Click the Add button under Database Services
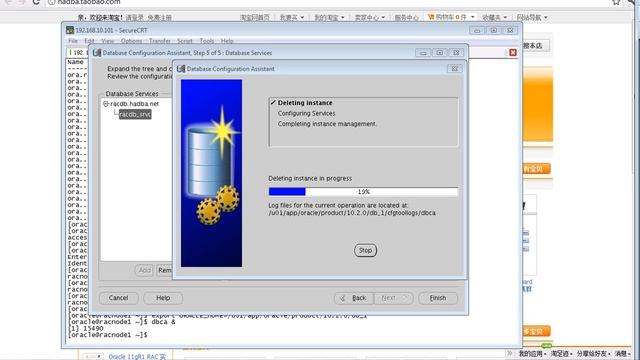Viewport: 640px width, 360px height. point(144,270)
